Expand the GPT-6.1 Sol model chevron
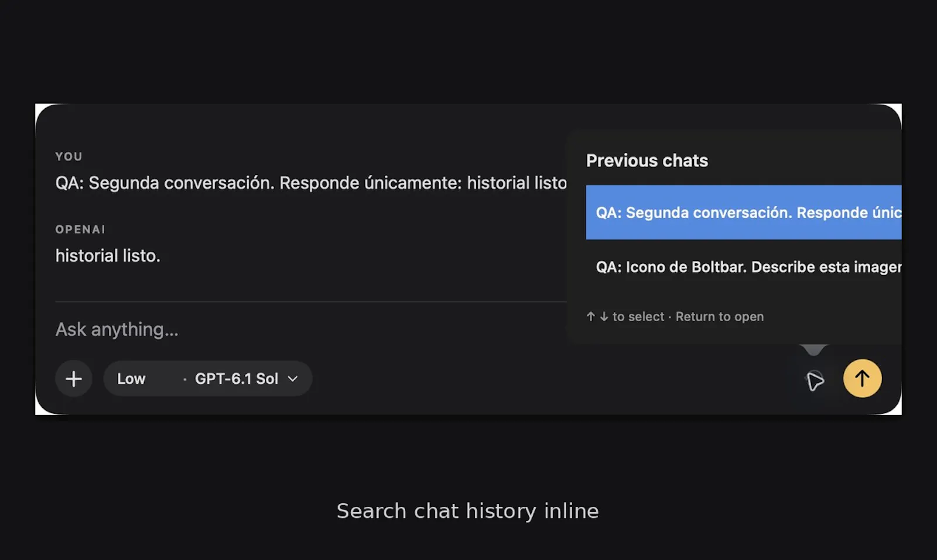 pos(293,379)
